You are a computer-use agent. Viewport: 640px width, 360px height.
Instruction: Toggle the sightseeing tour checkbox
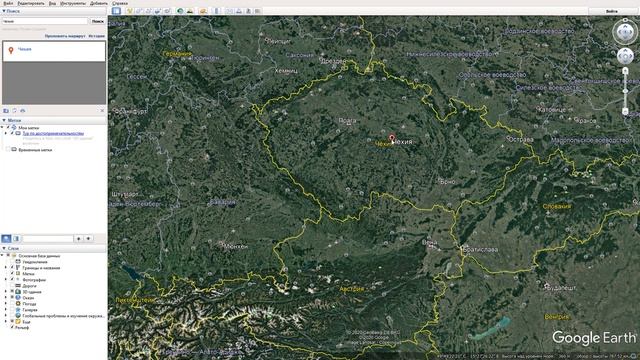(13, 133)
